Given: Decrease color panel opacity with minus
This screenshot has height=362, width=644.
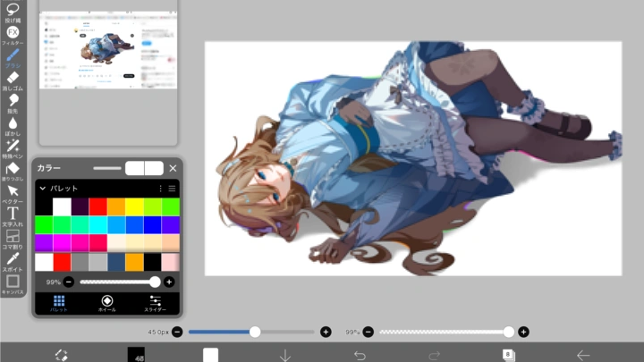Looking at the screenshot, I should click(x=69, y=282).
